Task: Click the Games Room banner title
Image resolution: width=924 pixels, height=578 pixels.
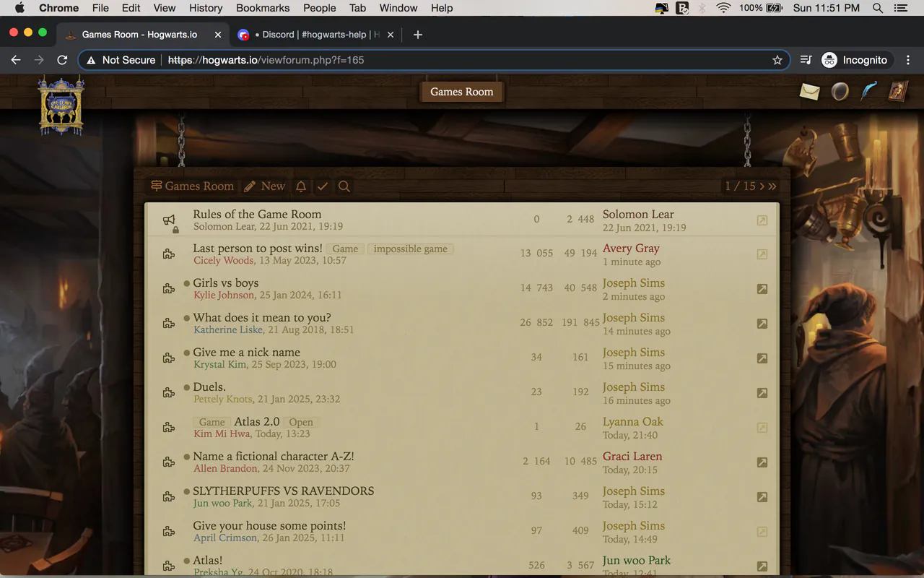Action: pyautogui.click(x=462, y=92)
